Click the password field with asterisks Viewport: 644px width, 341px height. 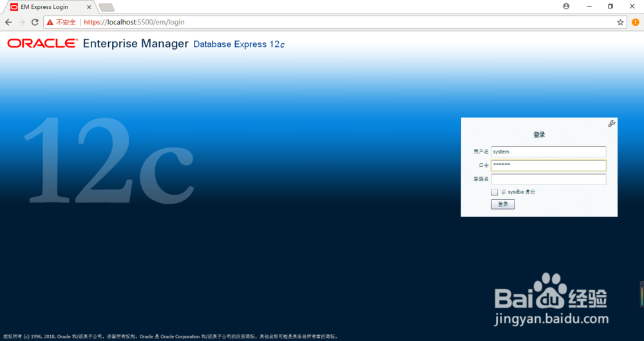point(548,166)
